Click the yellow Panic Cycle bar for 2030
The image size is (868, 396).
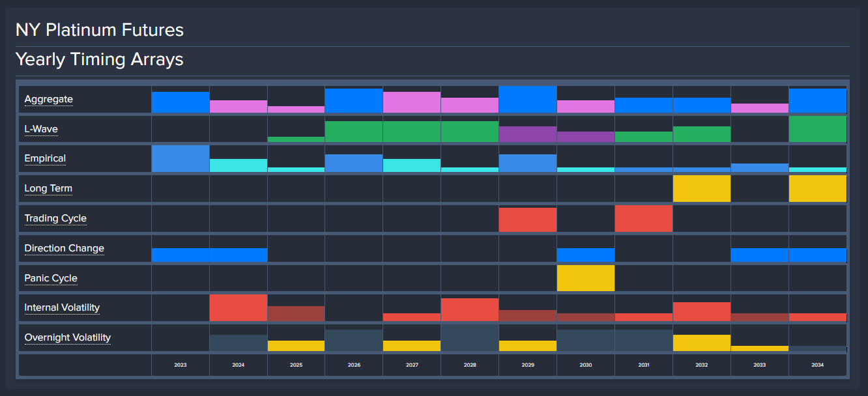click(x=585, y=278)
